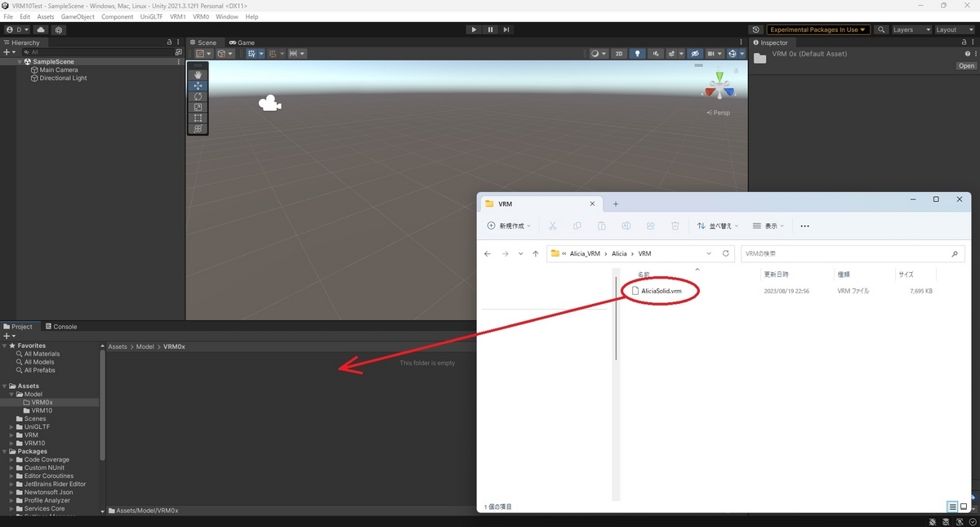The width and height of the screenshot is (980, 527).
Task: Switch to the Console tab
Action: [60, 327]
